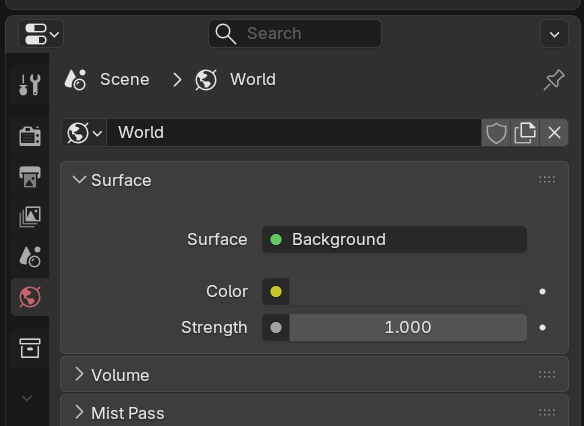Click the search magnifier icon
The image size is (584, 426).
click(x=225, y=34)
